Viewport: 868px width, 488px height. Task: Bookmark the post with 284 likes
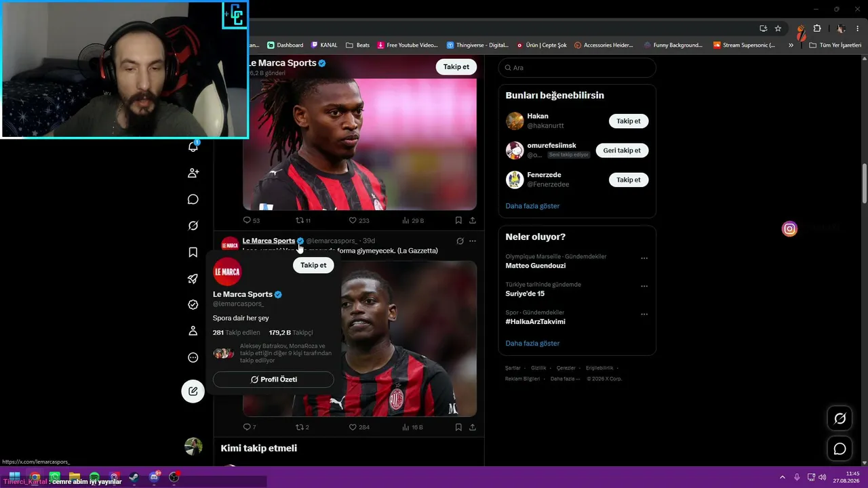coord(458,427)
